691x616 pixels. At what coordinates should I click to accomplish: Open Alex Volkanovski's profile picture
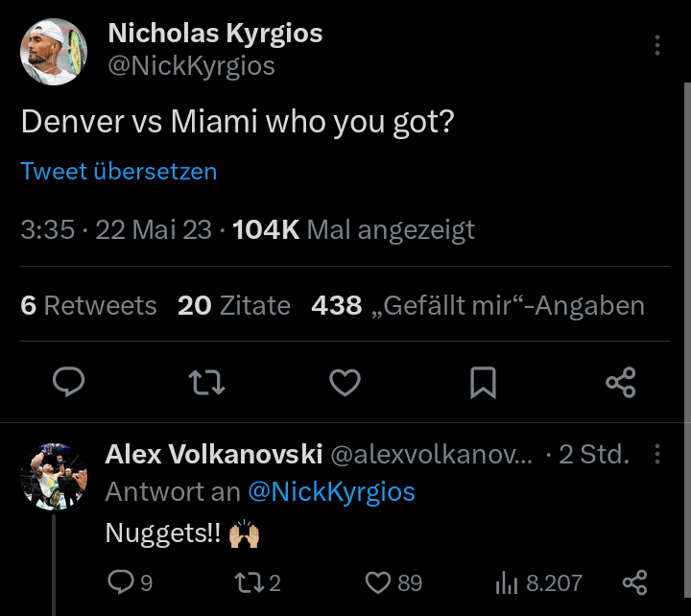pyautogui.click(x=54, y=476)
